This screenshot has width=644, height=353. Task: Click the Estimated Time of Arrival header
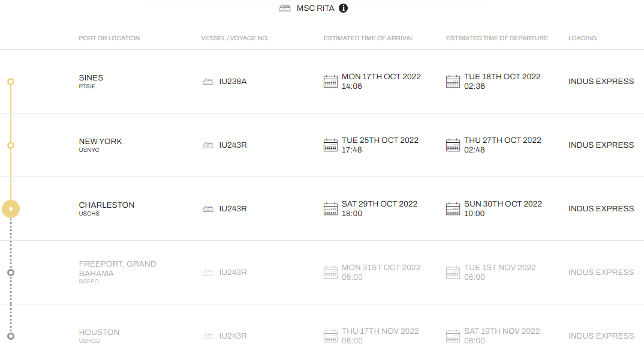tap(368, 38)
